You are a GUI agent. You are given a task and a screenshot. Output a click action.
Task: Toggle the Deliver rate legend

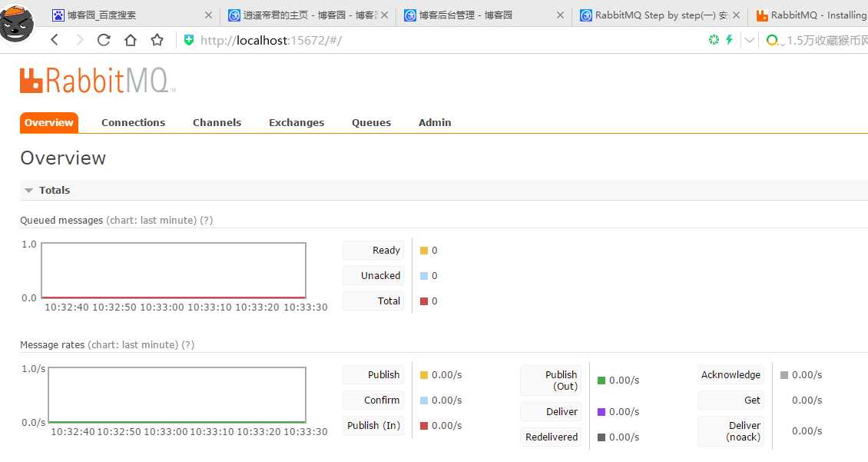click(x=551, y=411)
